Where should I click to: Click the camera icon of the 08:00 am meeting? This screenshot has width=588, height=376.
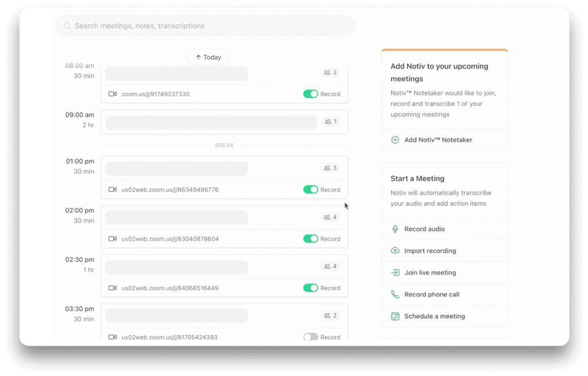click(x=113, y=94)
